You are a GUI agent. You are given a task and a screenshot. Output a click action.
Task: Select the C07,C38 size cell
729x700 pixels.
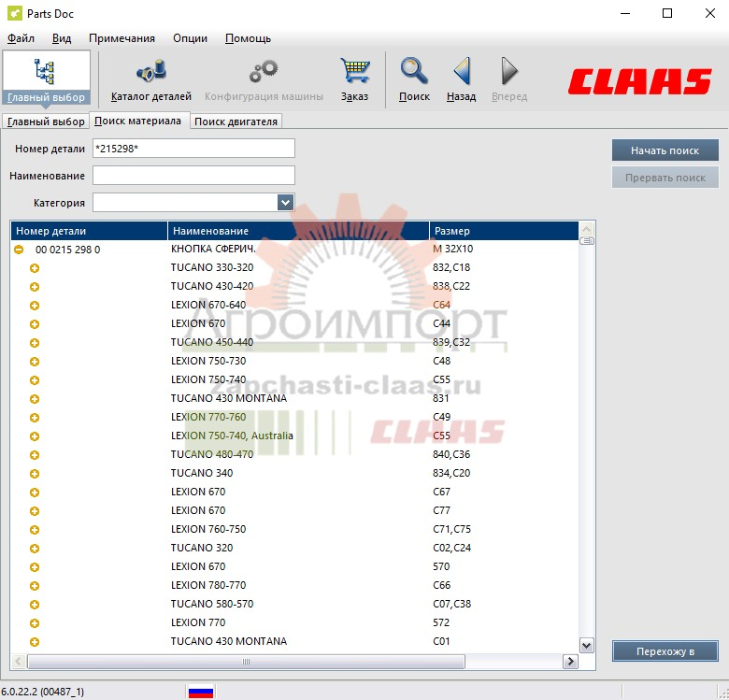click(x=452, y=605)
